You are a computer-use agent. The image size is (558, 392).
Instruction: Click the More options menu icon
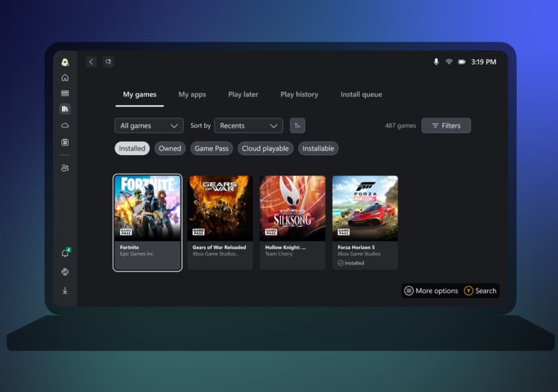coord(409,291)
